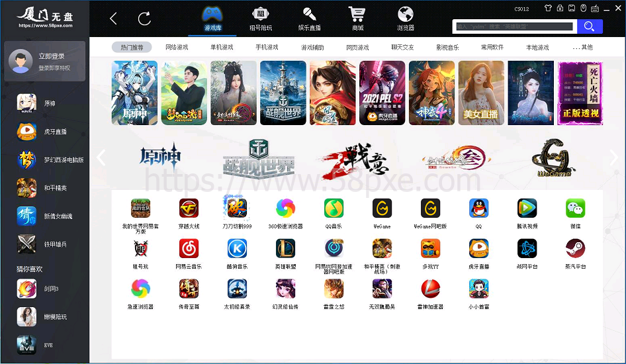Select the 游戏辅助 category
The image size is (626, 364).
click(x=312, y=48)
